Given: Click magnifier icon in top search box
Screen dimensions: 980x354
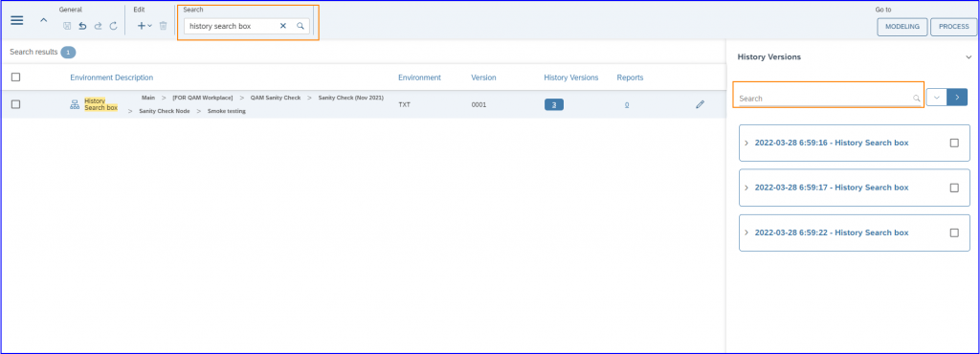Looking at the screenshot, I should click(x=300, y=26).
